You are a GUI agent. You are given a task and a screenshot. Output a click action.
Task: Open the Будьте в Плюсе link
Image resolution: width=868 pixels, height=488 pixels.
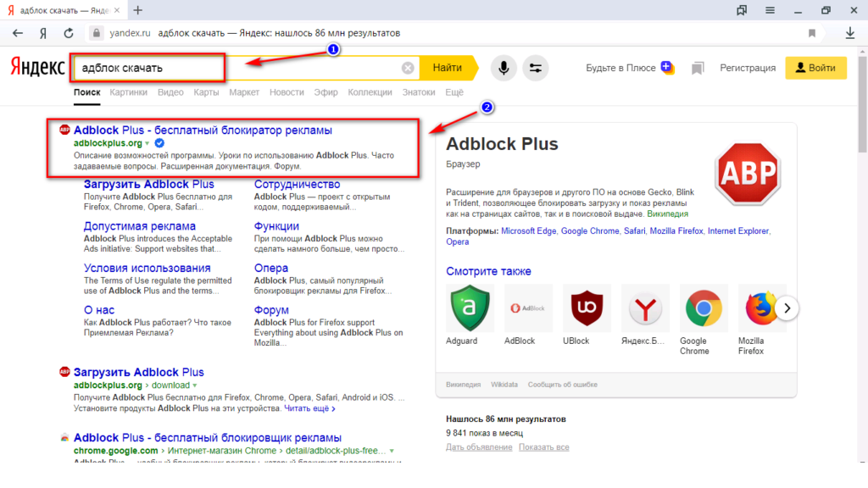pos(620,68)
